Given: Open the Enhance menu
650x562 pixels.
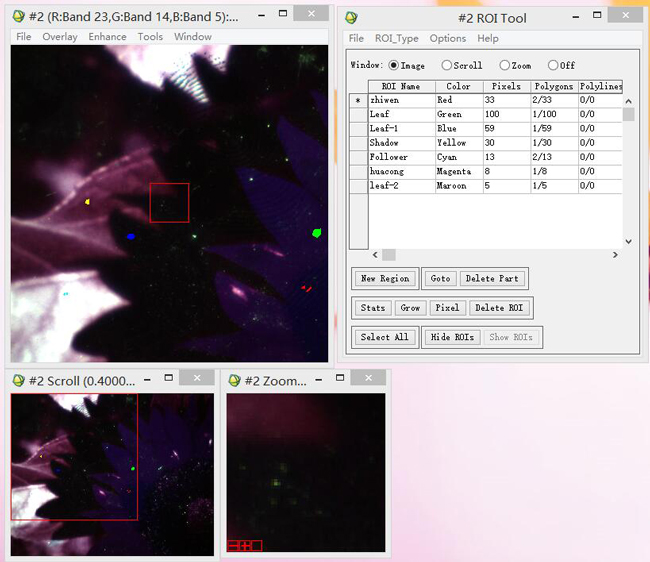Looking at the screenshot, I should click(x=107, y=36).
